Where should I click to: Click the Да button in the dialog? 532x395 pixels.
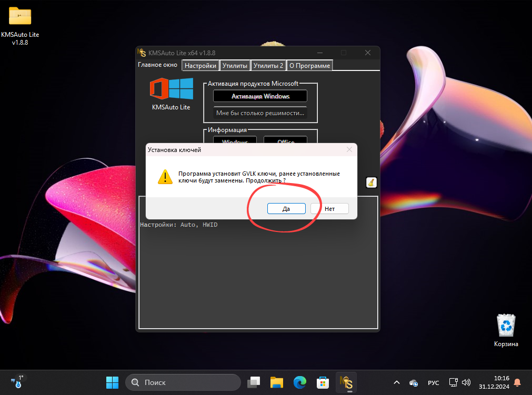[286, 209]
